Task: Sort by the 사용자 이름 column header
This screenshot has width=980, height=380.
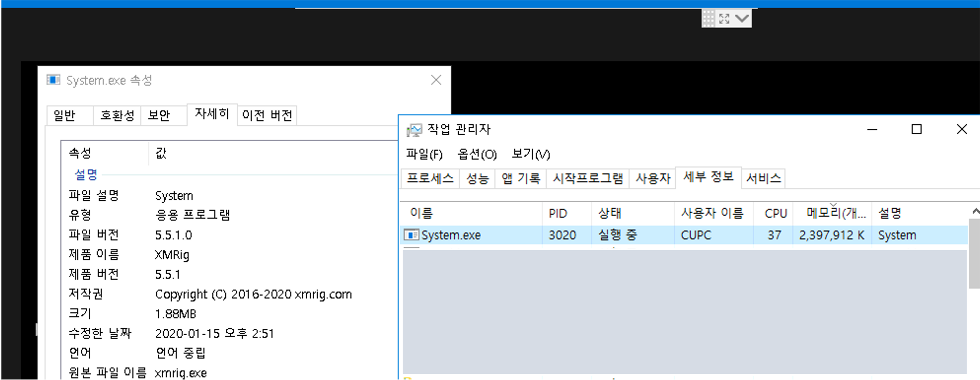Action: pos(714,213)
